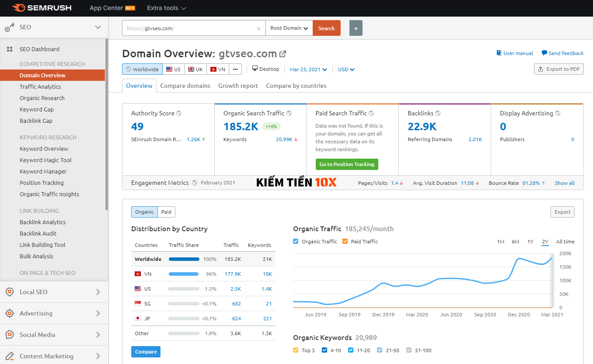Viewport: 593px width, 364px height.
Task: Click the Social Media heart icon
Action: click(10, 335)
